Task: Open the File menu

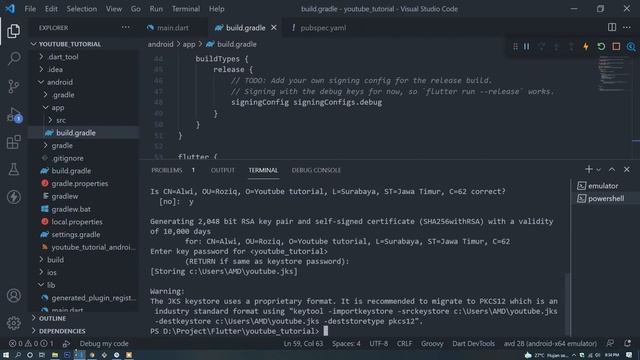Action: (x=30, y=9)
